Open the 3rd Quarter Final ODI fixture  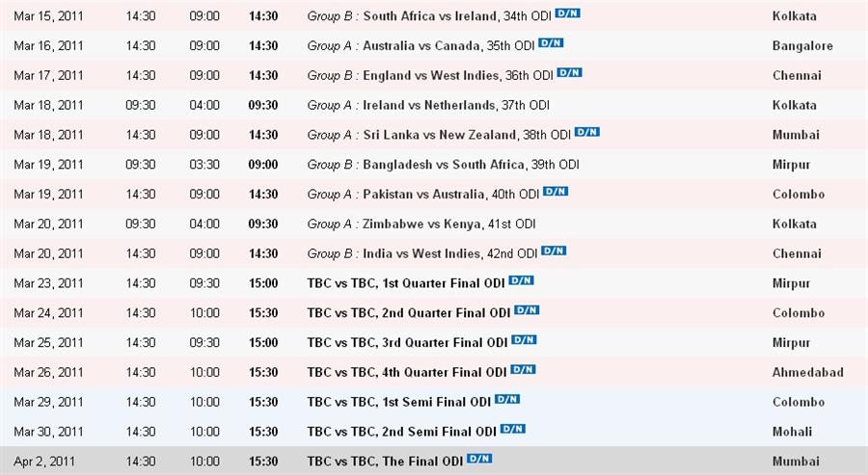[407, 343]
